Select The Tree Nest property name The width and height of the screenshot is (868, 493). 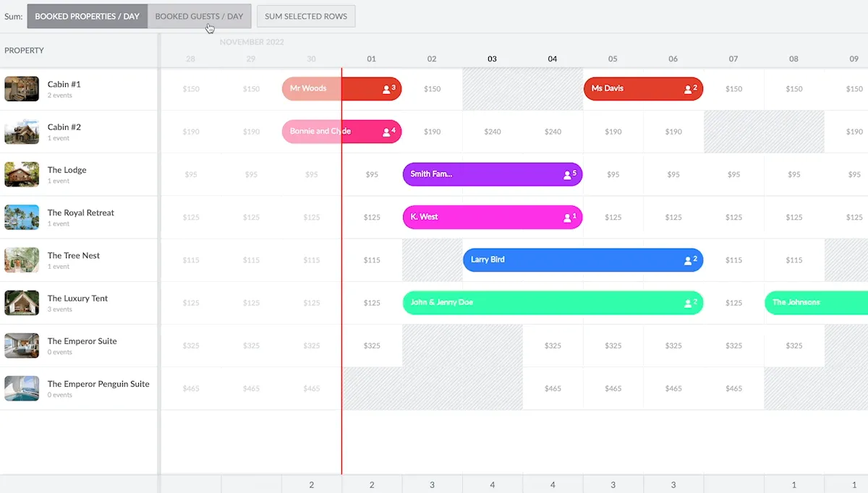click(x=74, y=255)
